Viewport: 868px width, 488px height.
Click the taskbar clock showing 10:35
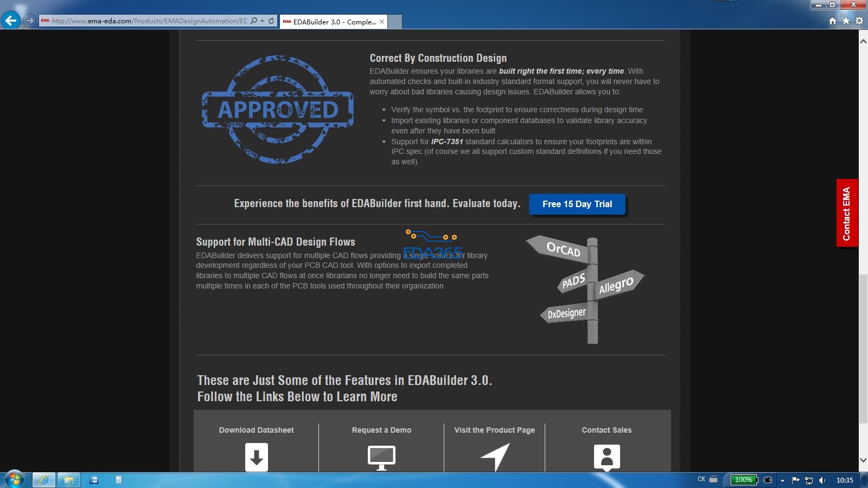pos(845,480)
